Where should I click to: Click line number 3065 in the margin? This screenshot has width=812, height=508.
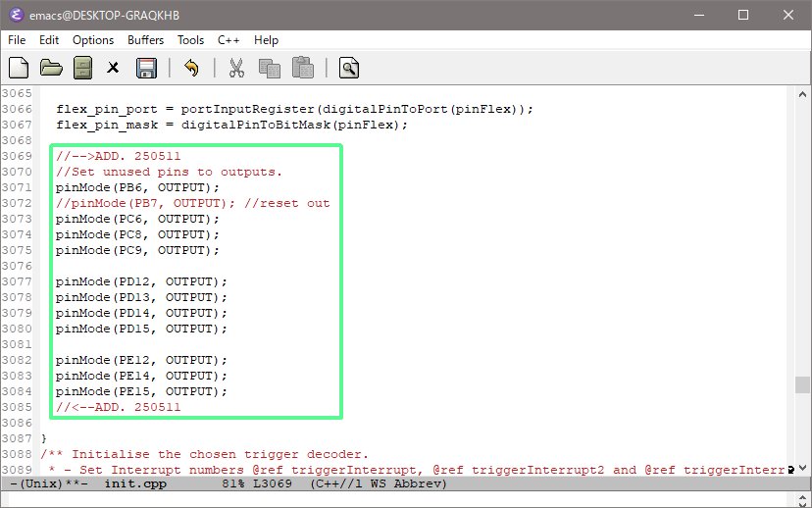coord(17,93)
